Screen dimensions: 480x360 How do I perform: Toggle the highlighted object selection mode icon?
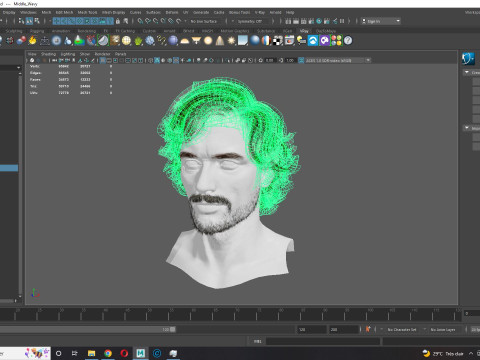click(x=29, y=21)
